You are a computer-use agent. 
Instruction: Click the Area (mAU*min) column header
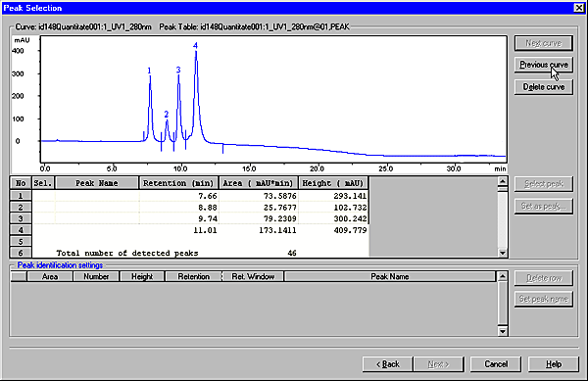258,183
